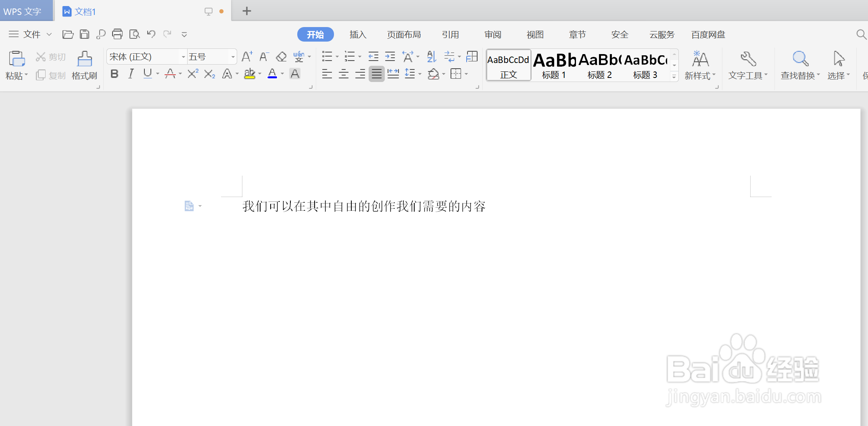Click the Text Tools wrench icon
This screenshot has width=868, height=426.
[748, 59]
